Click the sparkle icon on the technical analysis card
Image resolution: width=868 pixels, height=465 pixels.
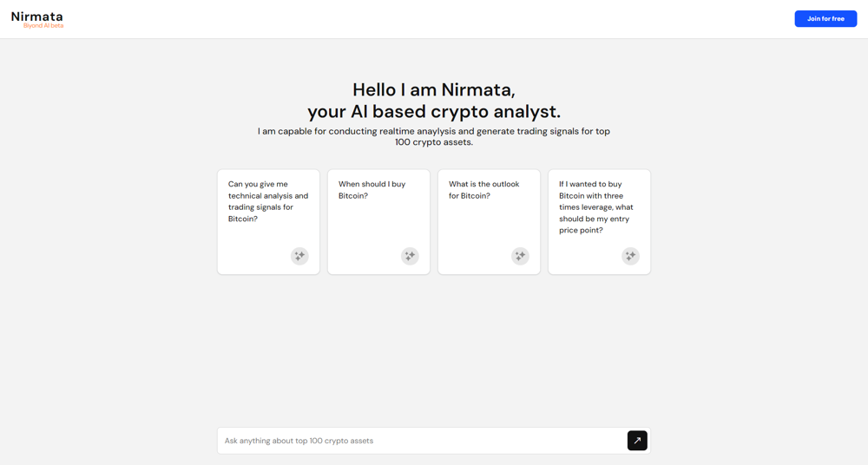click(x=299, y=256)
